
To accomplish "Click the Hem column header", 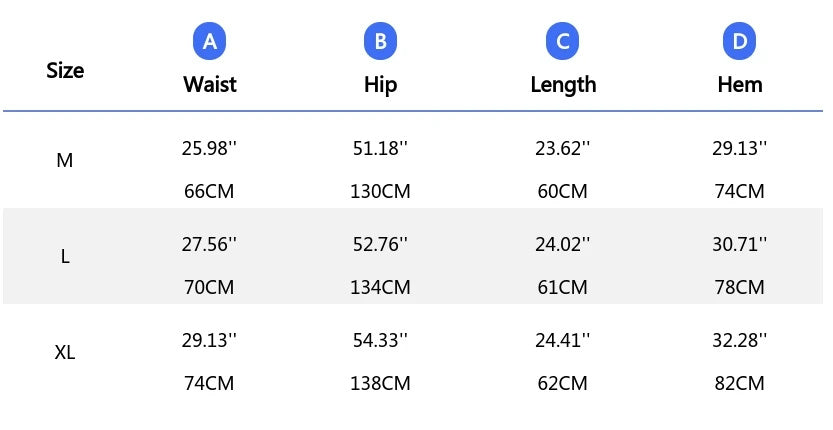I will pos(740,84).
